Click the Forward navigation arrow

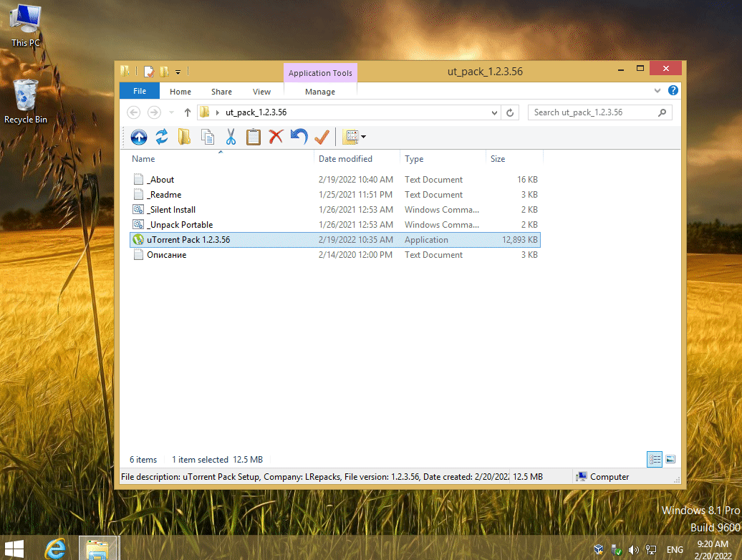pos(154,112)
